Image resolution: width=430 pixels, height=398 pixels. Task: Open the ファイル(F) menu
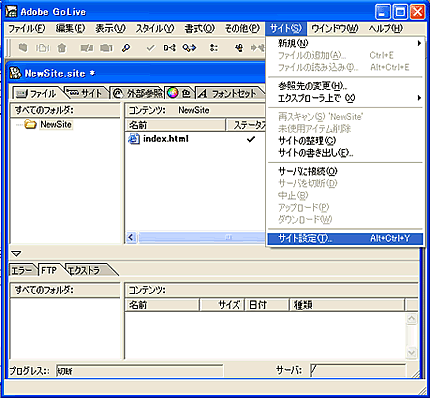[x=26, y=29]
